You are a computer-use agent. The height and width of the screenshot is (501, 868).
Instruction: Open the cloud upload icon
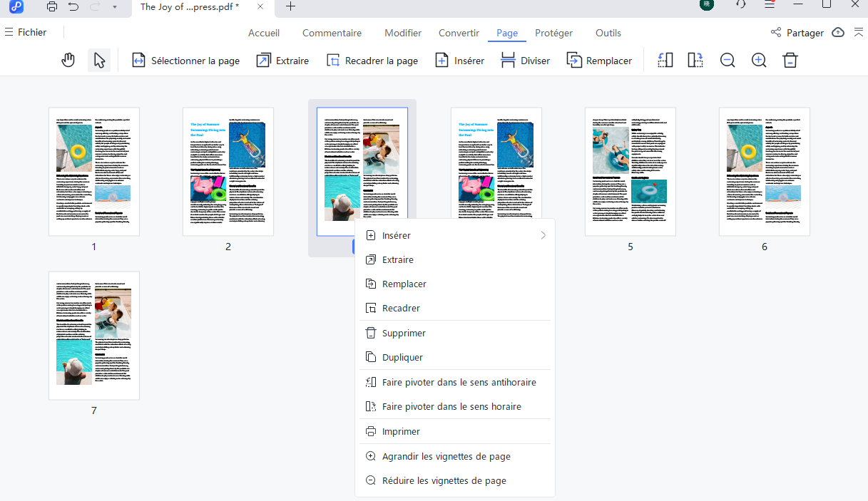point(839,33)
